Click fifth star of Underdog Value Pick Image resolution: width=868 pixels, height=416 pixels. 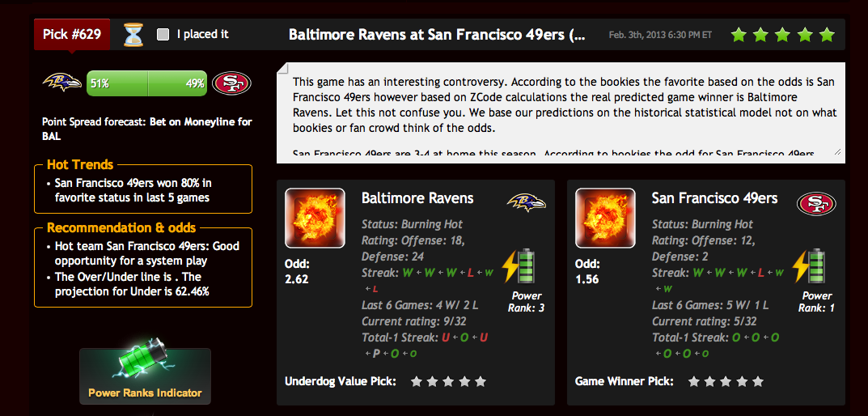[x=481, y=381]
